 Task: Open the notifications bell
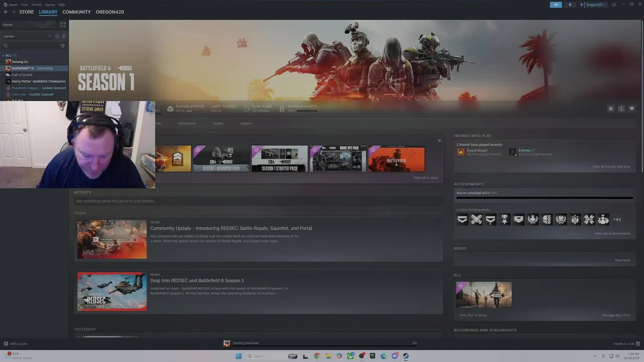tap(570, 5)
